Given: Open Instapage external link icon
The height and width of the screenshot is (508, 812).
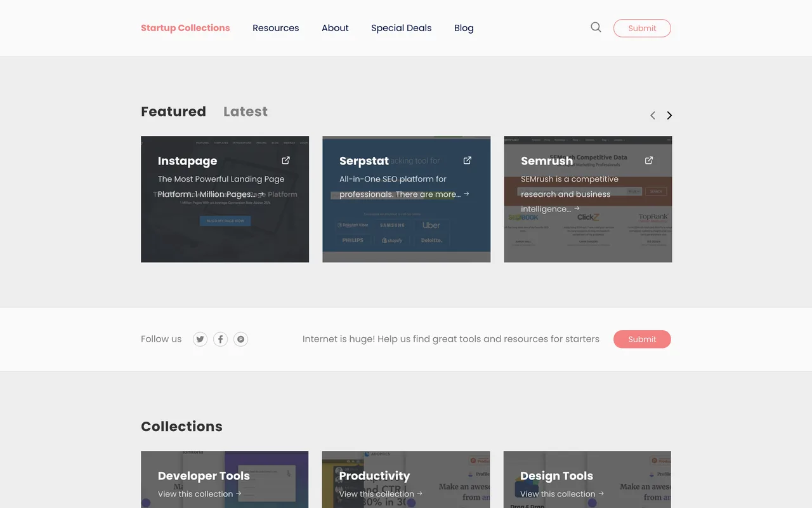Looking at the screenshot, I should [285, 161].
